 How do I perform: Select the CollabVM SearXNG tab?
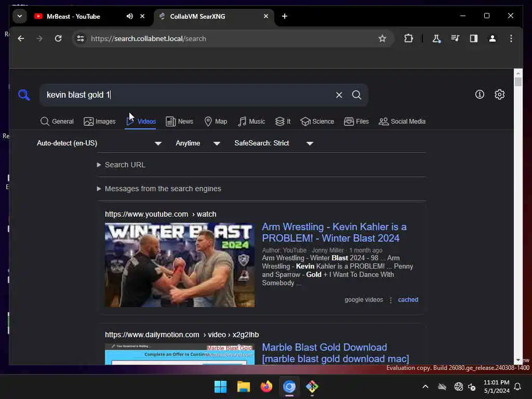coord(214,16)
